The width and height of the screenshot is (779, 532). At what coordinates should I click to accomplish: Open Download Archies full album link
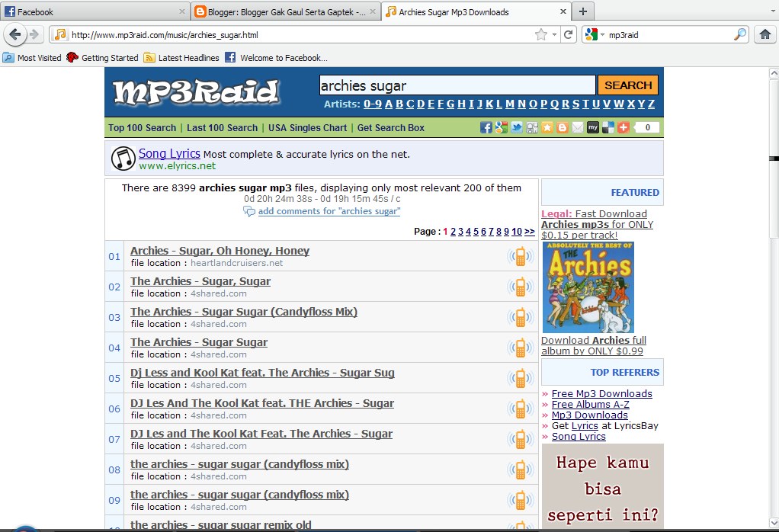click(x=594, y=346)
